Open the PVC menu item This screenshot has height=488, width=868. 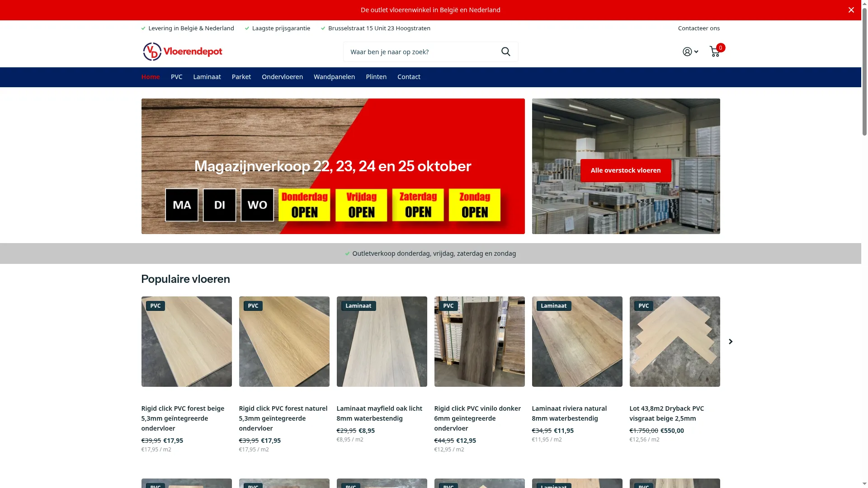click(x=177, y=77)
